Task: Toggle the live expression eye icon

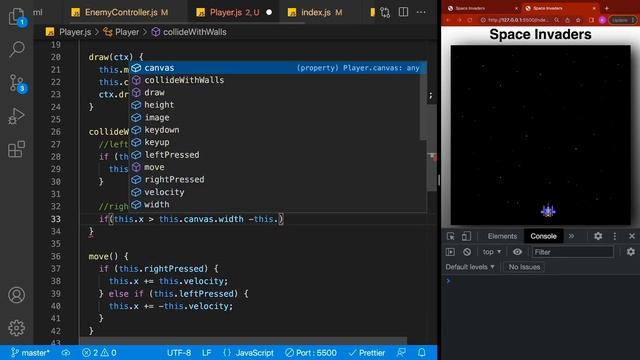Action: click(517, 252)
